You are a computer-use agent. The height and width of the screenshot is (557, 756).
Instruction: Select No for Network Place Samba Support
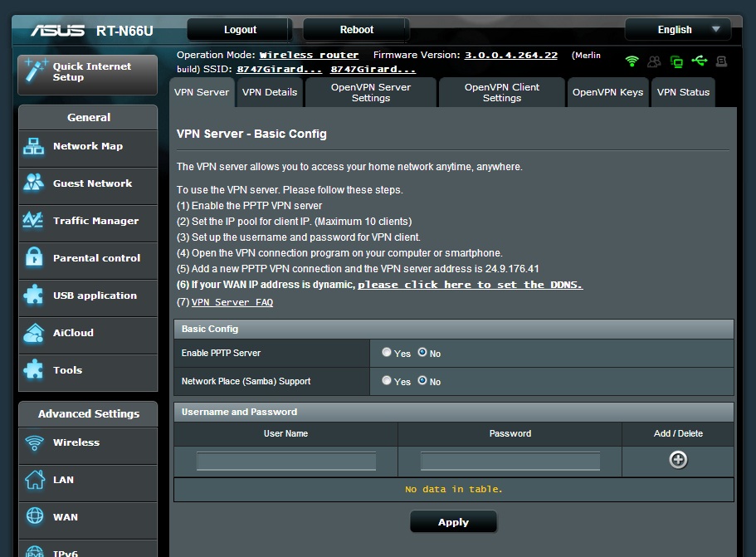422,380
